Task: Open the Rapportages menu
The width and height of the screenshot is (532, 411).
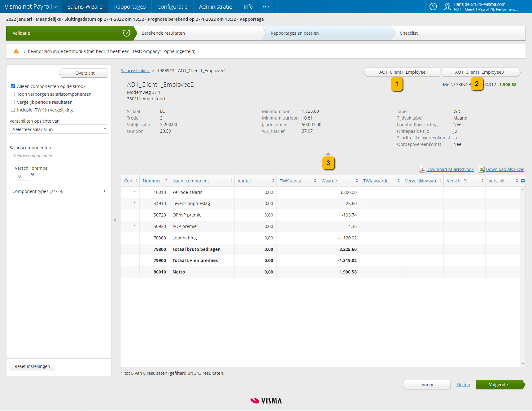Action: [129, 7]
